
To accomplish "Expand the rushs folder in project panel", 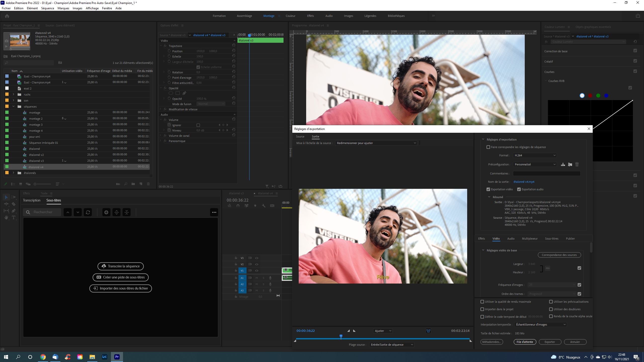I will (x=14, y=95).
